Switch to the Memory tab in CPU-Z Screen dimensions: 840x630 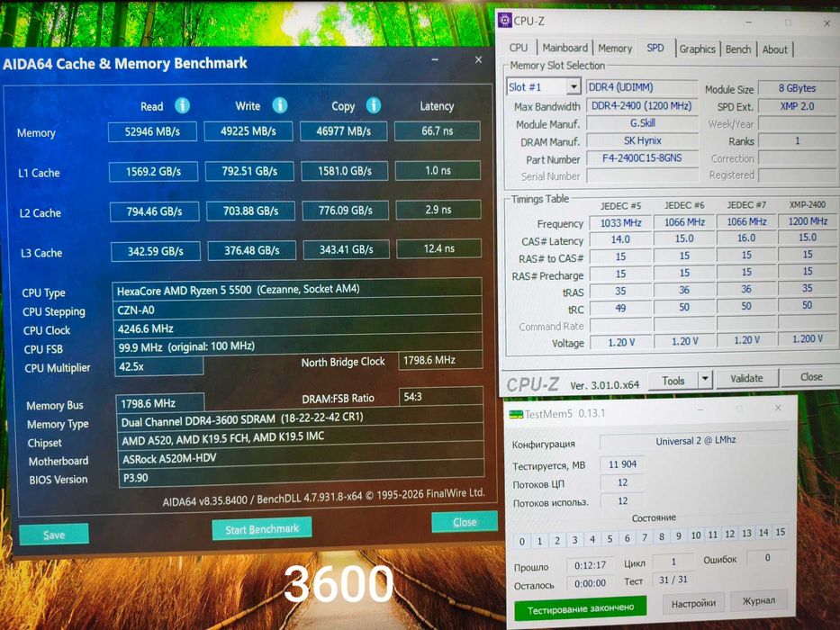(x=614, y=49)
